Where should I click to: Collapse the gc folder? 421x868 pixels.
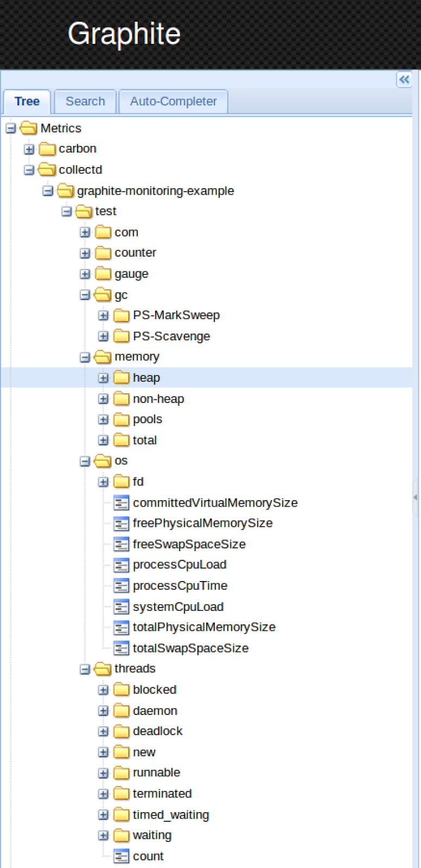coord(85,295)
